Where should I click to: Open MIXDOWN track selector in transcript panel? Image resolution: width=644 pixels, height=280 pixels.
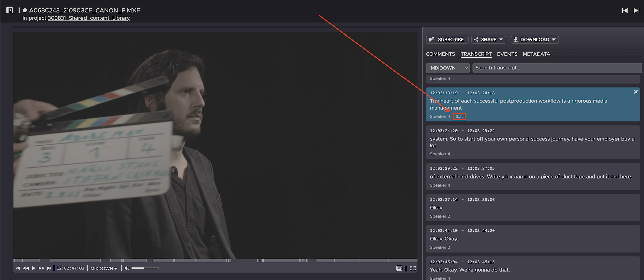click(447, 68)
